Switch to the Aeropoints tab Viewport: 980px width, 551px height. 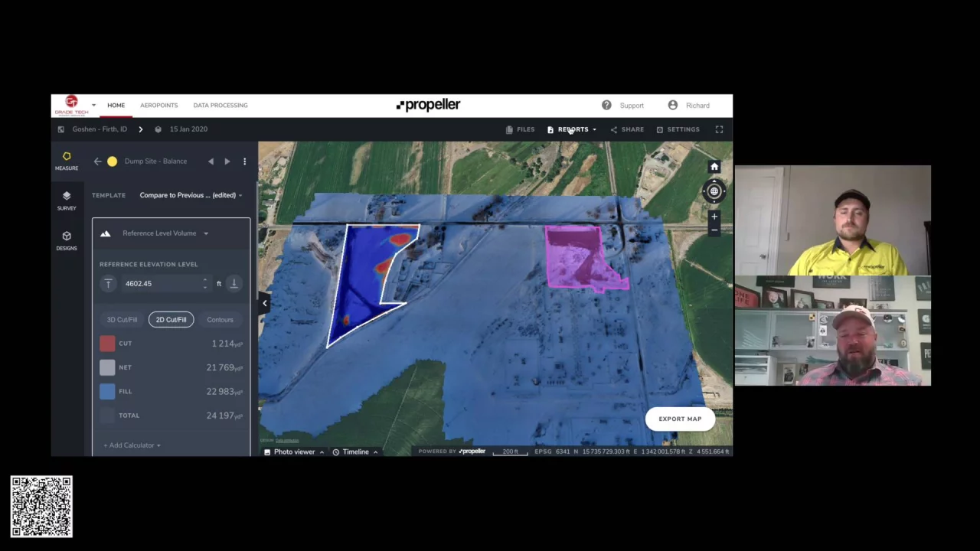tap(158, 106)
